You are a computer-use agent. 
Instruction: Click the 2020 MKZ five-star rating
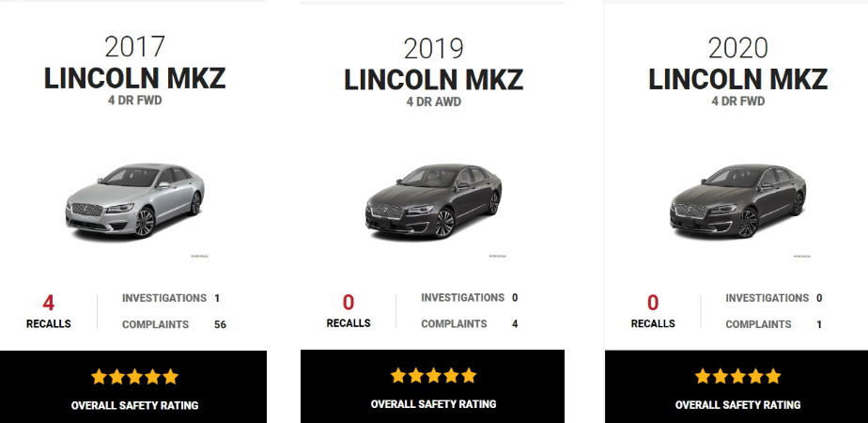click(x=738, y=377)
